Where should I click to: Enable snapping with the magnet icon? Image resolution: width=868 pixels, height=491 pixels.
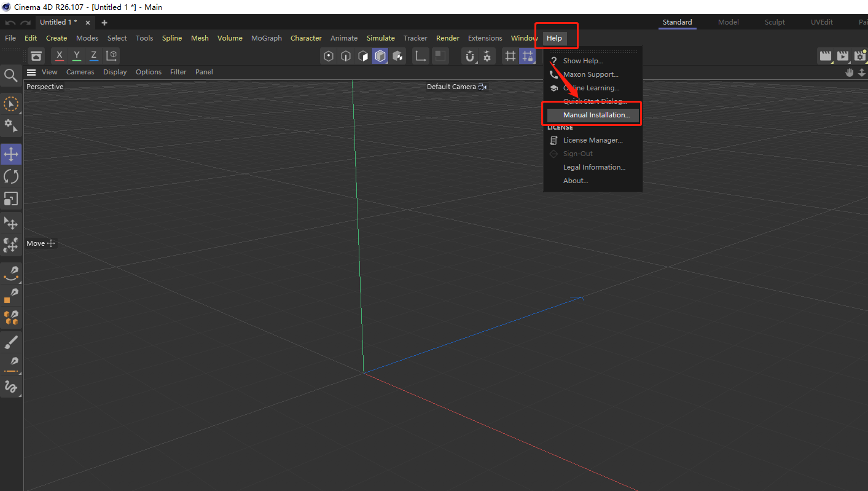469,55
